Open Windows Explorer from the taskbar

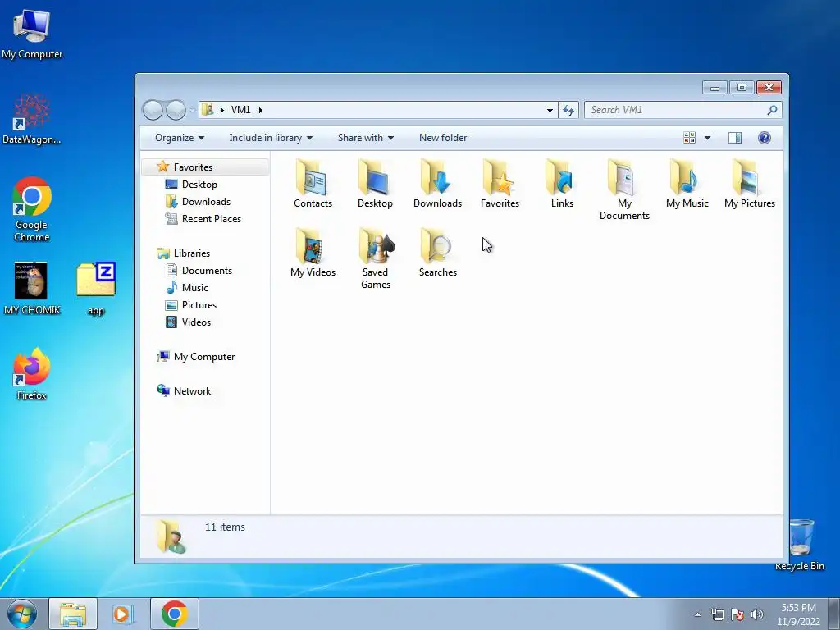tap(73, 614)
